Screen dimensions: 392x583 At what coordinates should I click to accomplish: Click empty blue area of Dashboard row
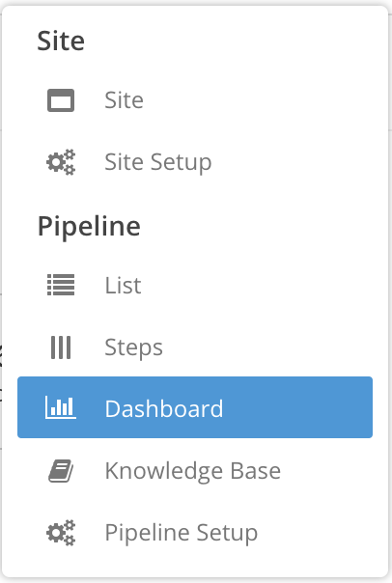[297, 407]
